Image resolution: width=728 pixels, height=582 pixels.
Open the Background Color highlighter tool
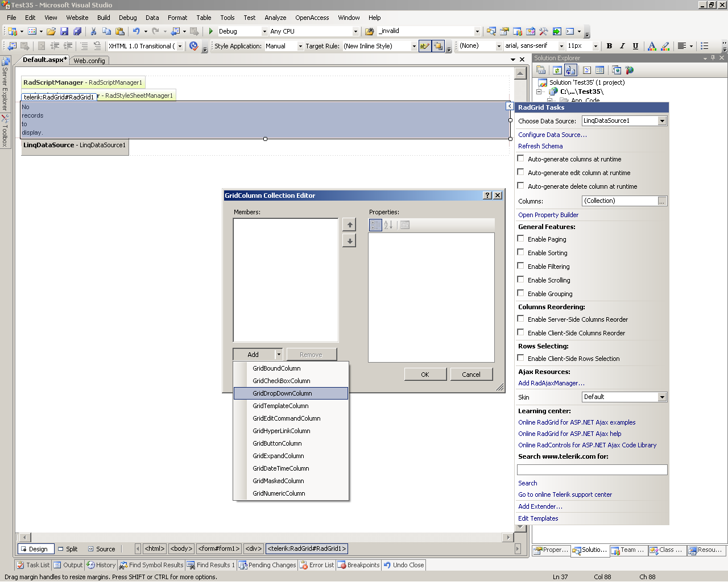[x=665, y=46]
